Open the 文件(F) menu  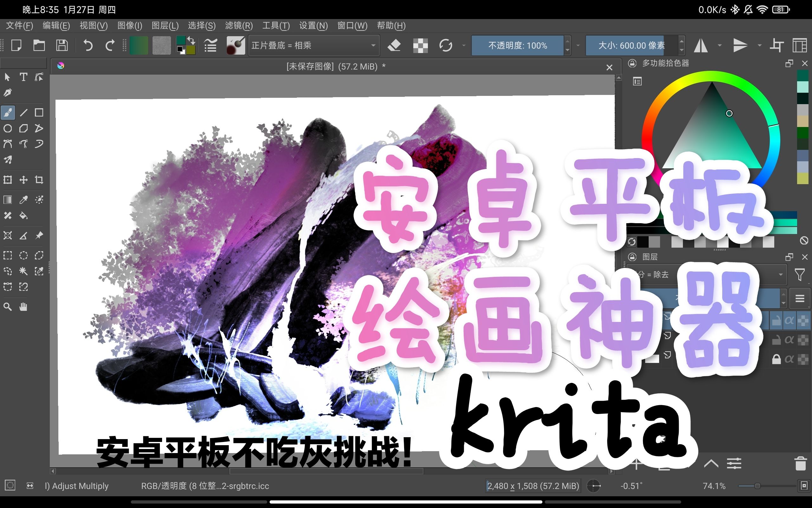19,25
